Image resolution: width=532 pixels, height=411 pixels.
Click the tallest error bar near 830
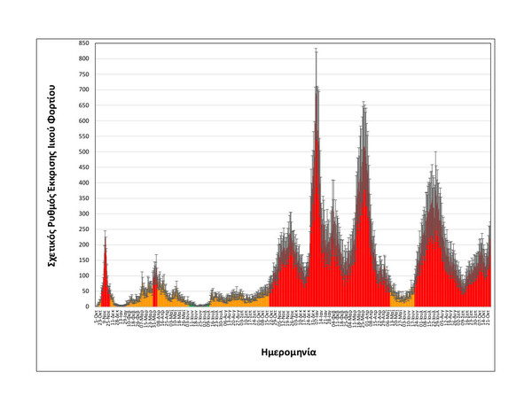[317, 68]
